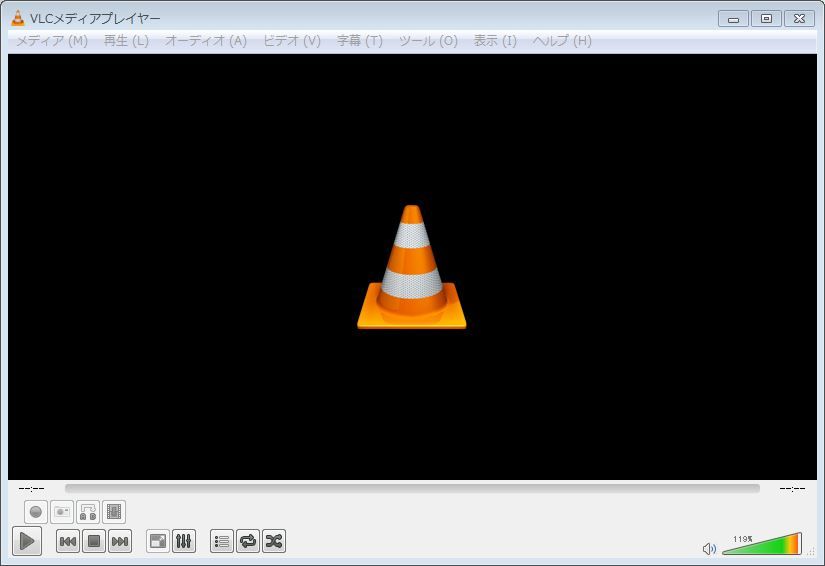
Task: Skip to the next media item
Action: [x=120, y=541]
